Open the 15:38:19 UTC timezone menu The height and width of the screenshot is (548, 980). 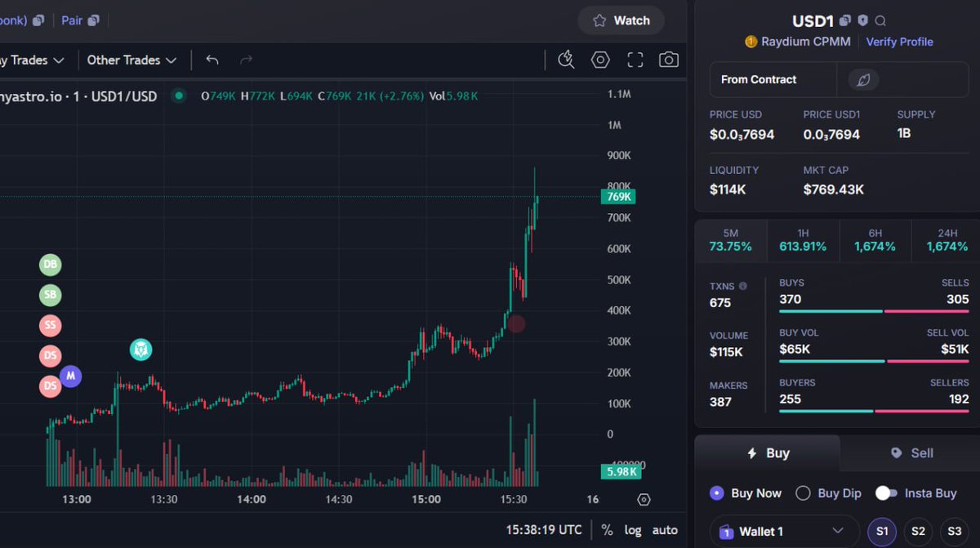544,530
